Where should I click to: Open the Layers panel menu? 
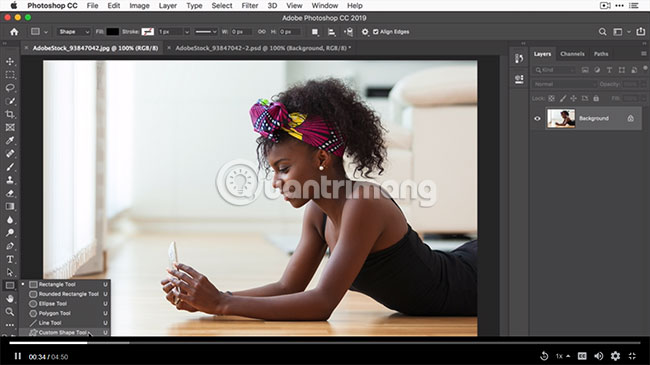[x=643, y=54]
